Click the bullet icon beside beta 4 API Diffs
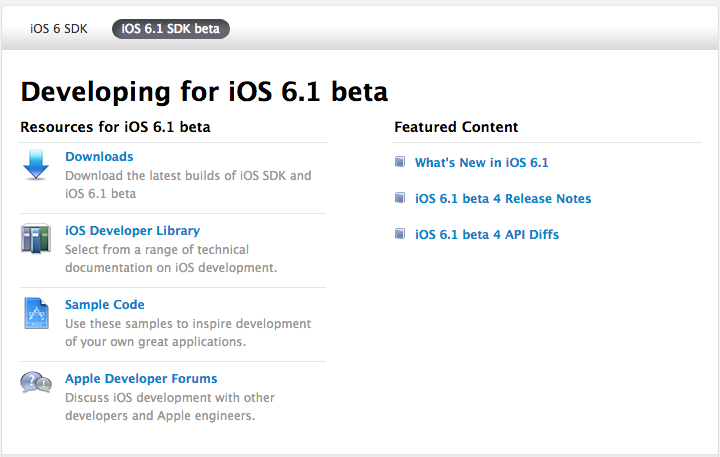Image resolution: width=720 pixels, height=457 pixels. coord(400,234)
